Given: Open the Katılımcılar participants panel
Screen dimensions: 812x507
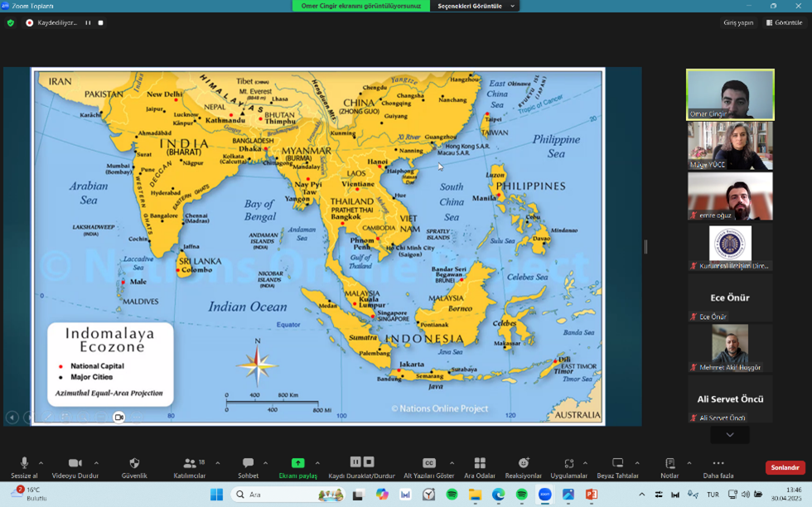Looking at the screenshot, I should pos(190,467).
